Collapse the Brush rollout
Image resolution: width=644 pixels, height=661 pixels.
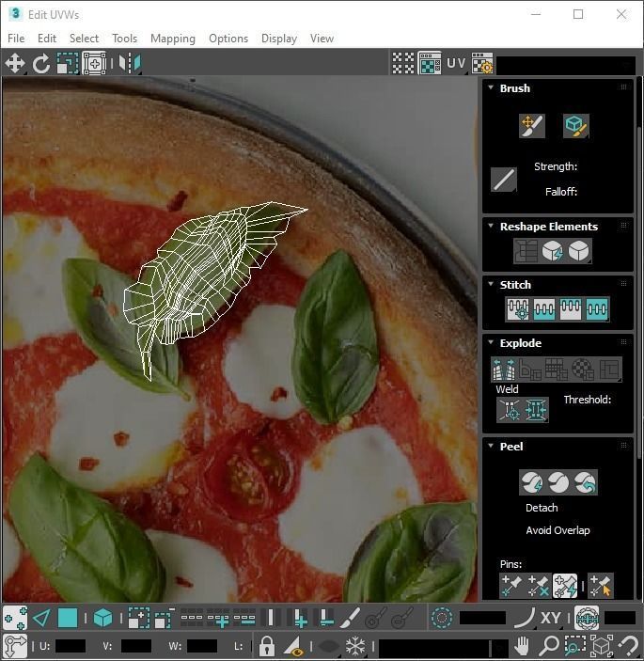coord(491,87)
